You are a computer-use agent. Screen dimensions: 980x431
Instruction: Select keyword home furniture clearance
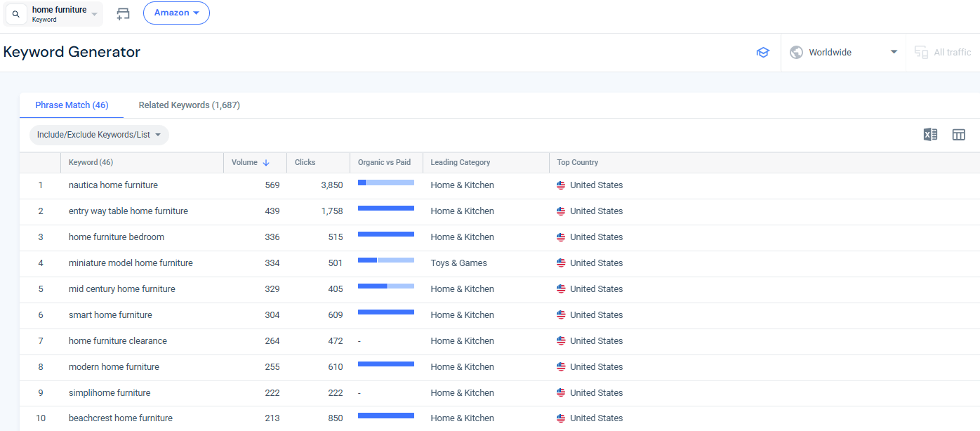click(x=118, y=341)
